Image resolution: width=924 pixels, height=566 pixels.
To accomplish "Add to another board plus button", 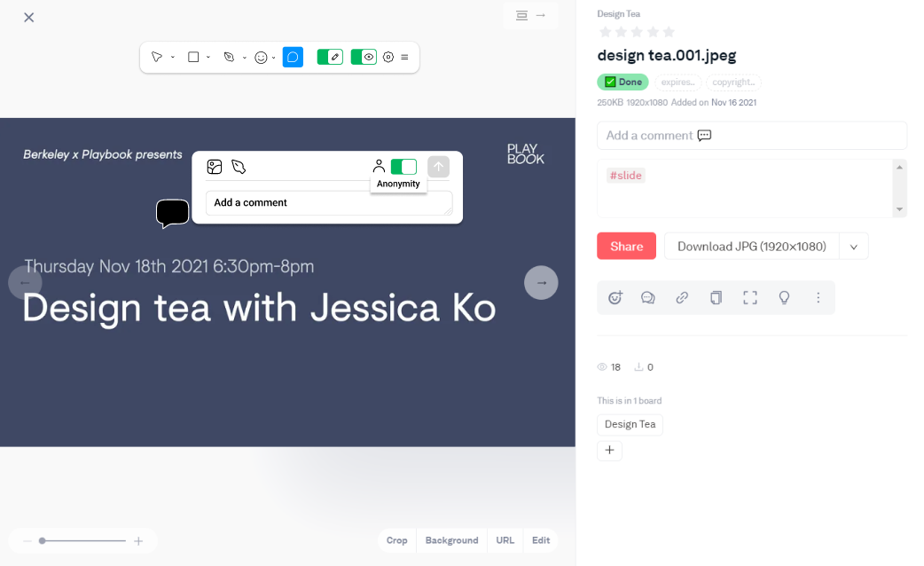I will pyautogui.click(x=609, y=451).
